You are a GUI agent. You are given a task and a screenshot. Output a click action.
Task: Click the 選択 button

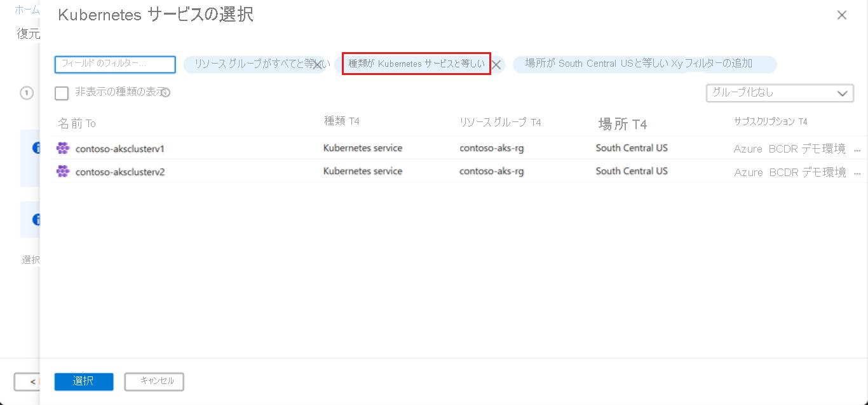click(83, 381)
